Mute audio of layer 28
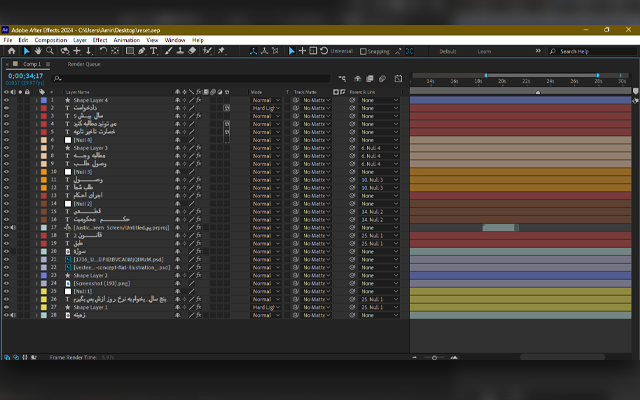The height and width of the screenshot is (400, 640). click(x=13, y=315)
